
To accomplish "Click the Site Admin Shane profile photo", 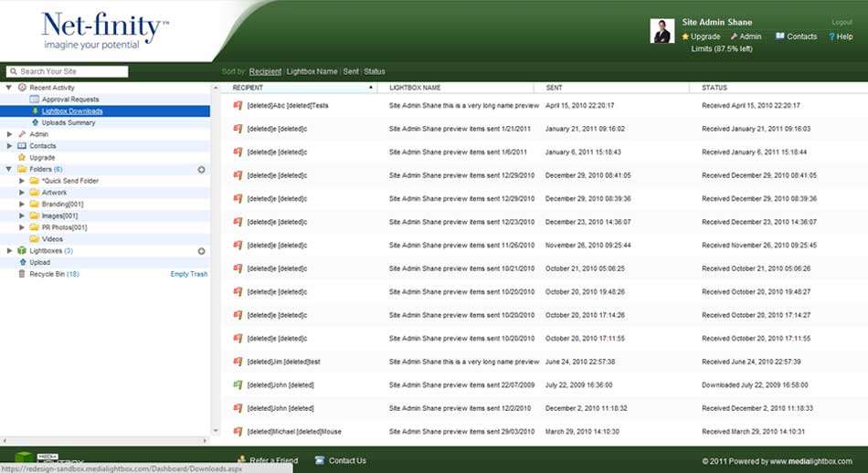I will coord(662,31).
